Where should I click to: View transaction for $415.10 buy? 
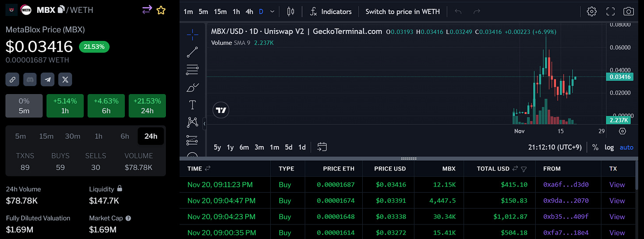pos(617,185)
